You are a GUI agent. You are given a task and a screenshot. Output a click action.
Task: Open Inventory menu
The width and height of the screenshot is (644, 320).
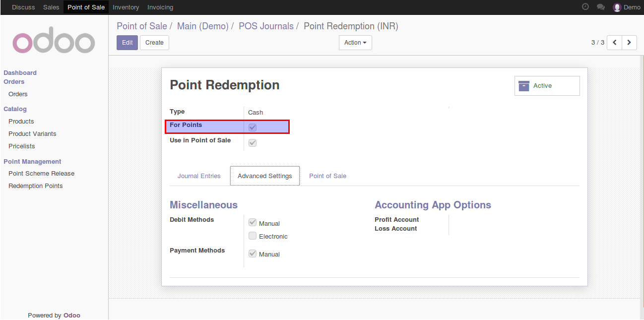click(x=126, y=7)
